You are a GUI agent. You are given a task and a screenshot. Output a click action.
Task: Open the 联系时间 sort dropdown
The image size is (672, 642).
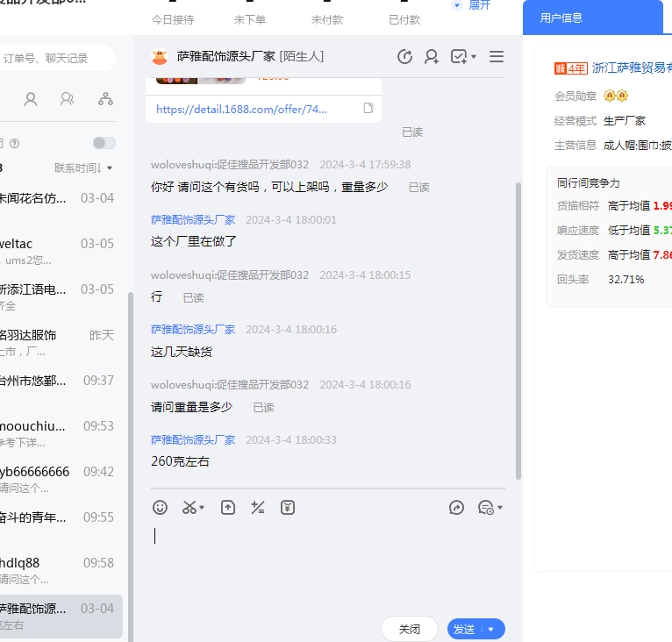pos(83,168)
